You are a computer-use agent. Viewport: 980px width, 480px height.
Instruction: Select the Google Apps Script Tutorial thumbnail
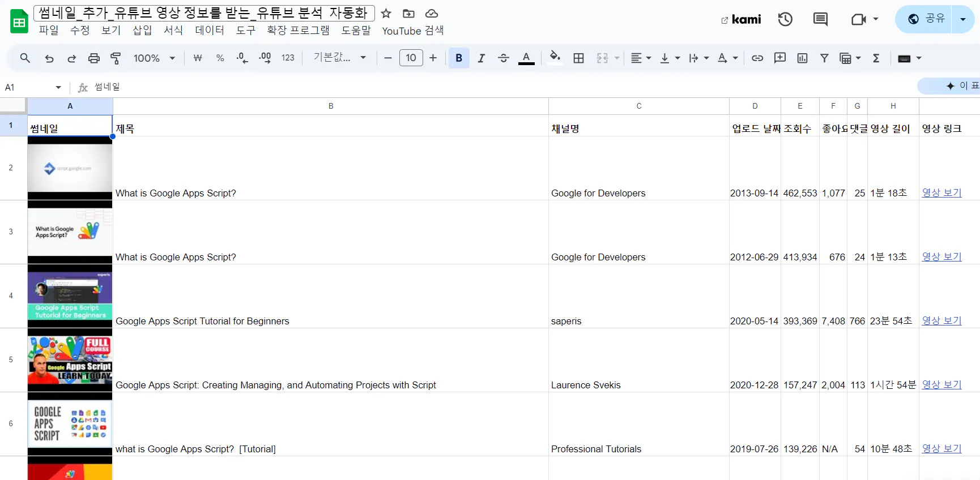[70, 296]
